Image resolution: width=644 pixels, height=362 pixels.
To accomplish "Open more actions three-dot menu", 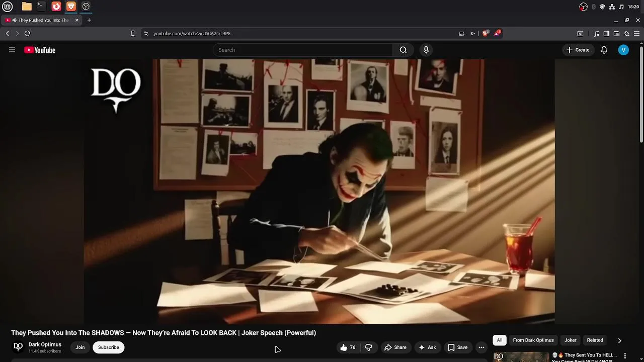I will [x=481, y=347].
